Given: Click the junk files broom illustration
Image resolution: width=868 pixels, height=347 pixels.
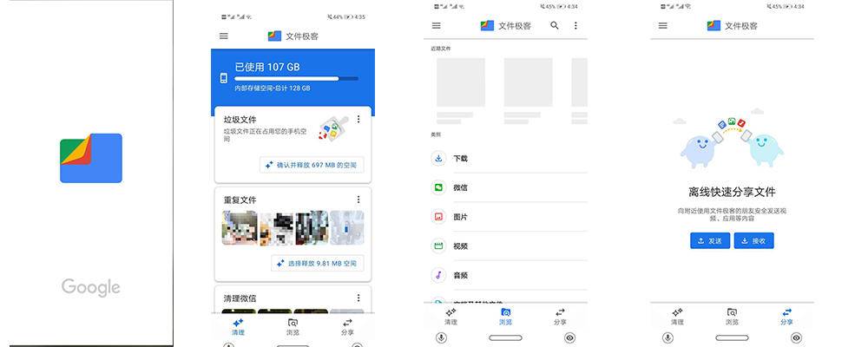Looking at the screenshot, I should (334, 131).
